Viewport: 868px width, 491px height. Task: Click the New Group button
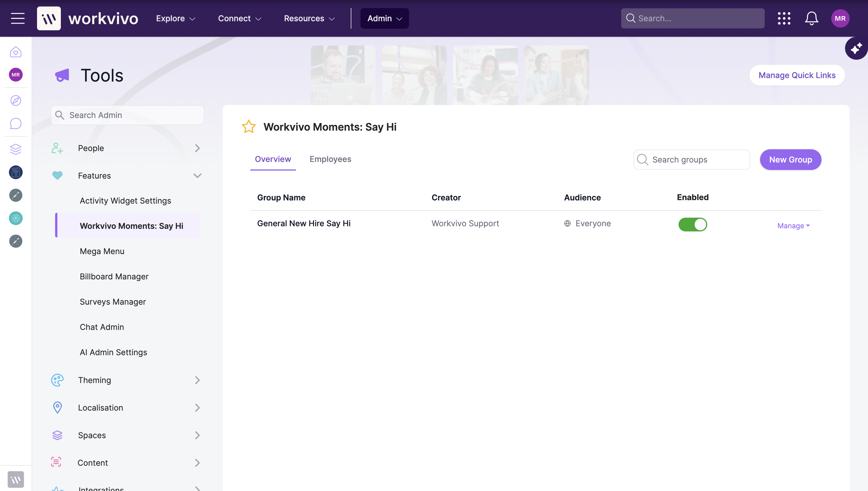click(x=790, y=160)
